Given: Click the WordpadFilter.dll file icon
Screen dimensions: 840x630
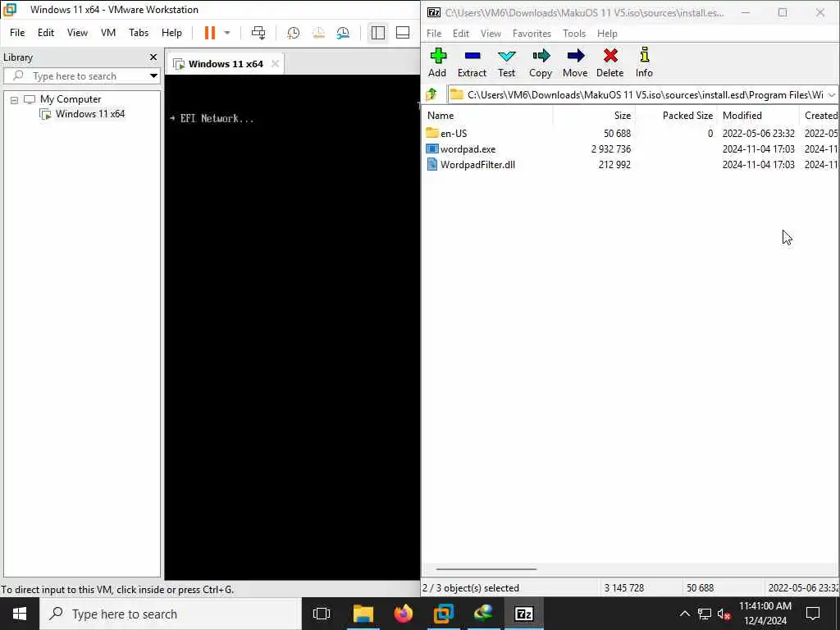Looking at the screenshot, I should [x=431, y=164].
